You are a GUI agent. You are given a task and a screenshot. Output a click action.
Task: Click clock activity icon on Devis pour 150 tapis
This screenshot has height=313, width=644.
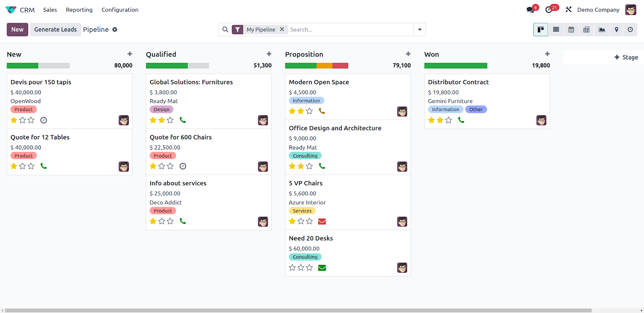[x=44, y=120]
